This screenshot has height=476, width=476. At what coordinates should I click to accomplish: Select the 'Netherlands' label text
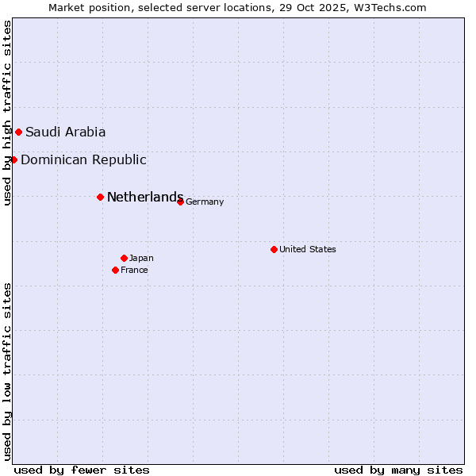[144, 198]
